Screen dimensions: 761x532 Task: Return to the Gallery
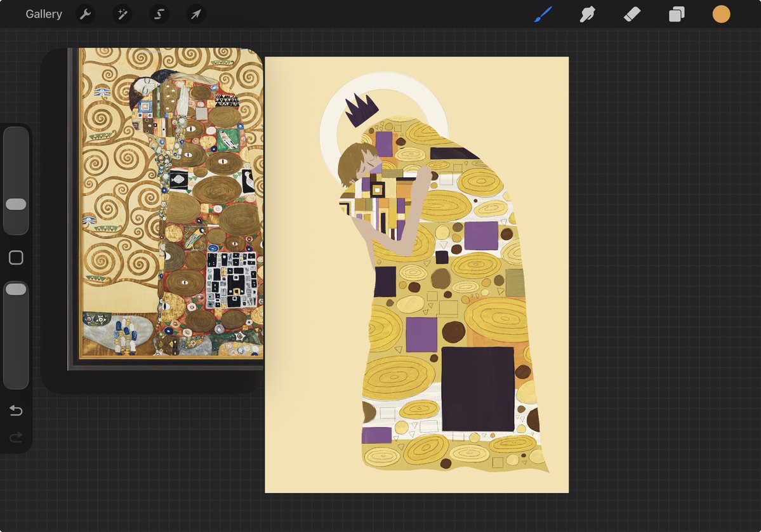click(44, 14)
